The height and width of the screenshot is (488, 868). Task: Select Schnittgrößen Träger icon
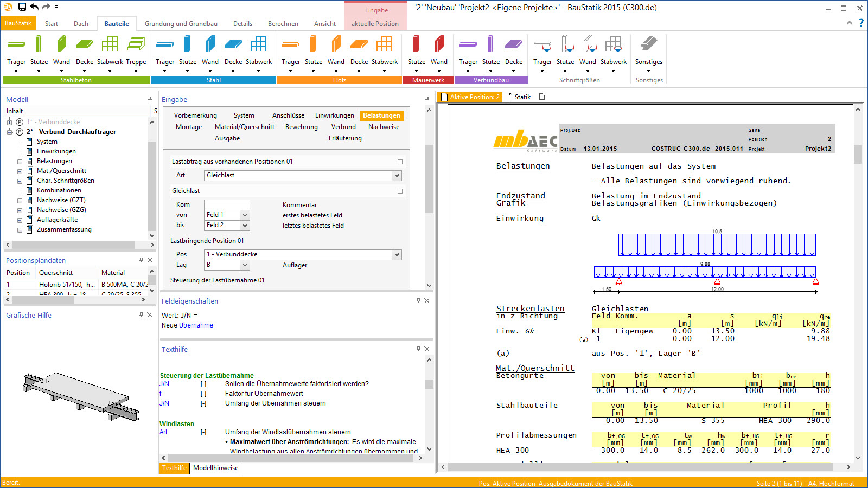coord(542,44)
